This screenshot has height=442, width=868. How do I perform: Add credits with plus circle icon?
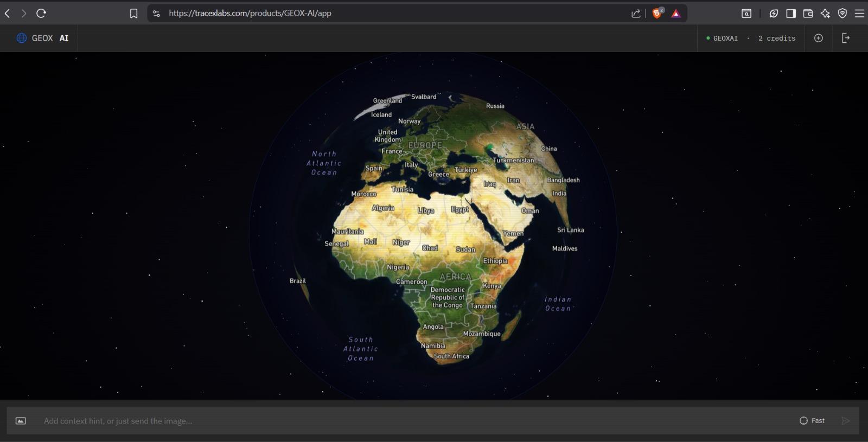coord(819,38)
